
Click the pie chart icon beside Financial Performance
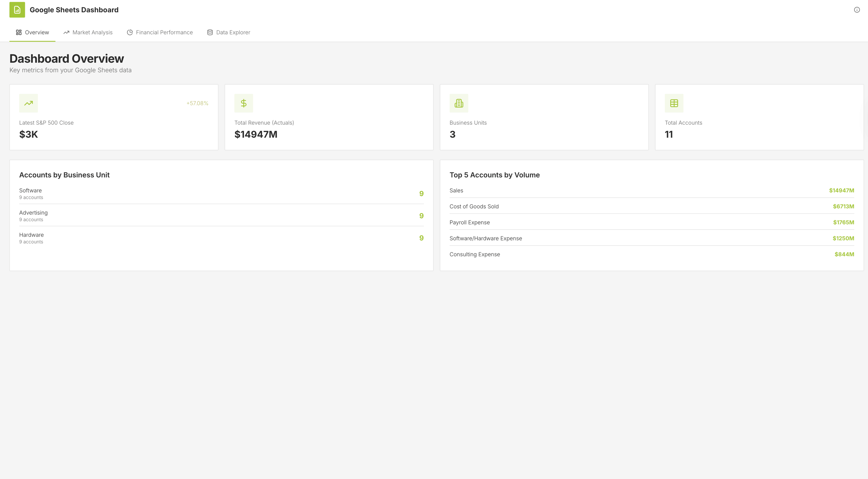(x=130, y=33)
